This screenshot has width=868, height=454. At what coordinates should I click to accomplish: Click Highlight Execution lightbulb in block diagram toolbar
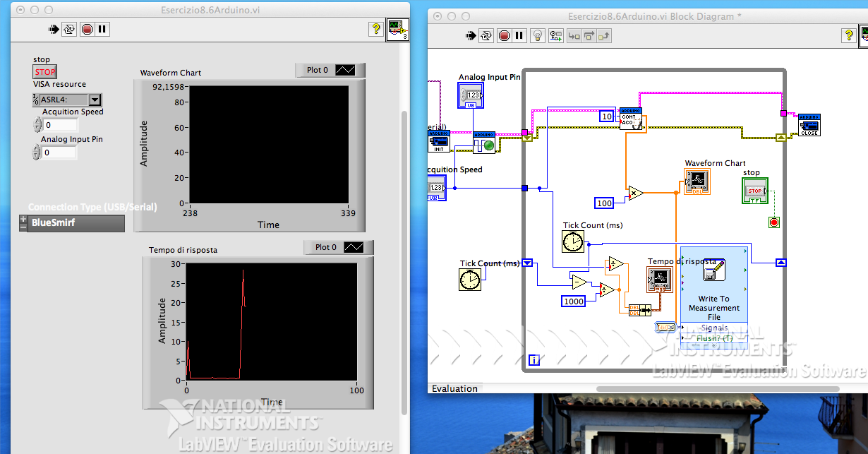pos(538,35)
